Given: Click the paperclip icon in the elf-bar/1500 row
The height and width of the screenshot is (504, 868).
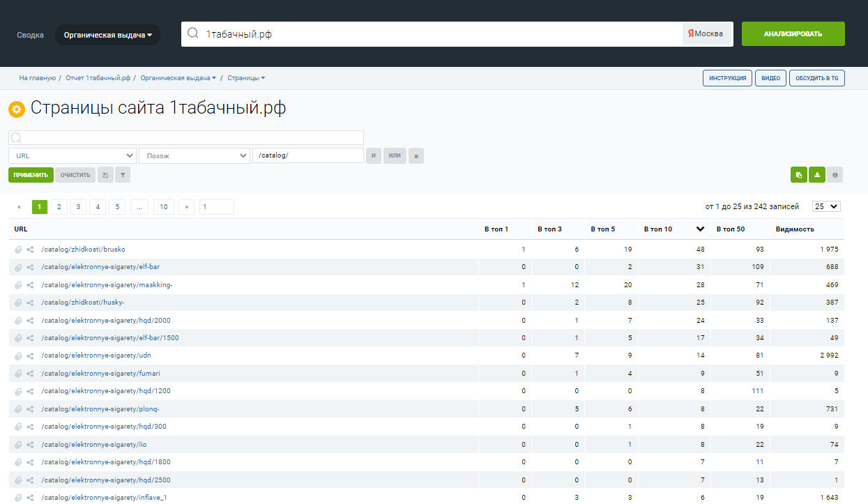Looking at the screenshot, I should click(x=18, y=338).
